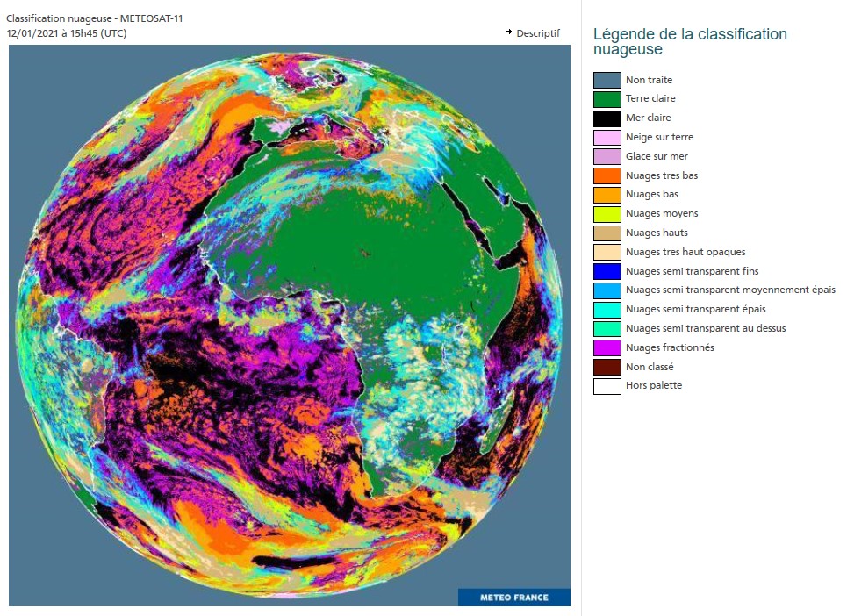
Task: Click the 'Glace sur mer' legend label
Action: 657,156
